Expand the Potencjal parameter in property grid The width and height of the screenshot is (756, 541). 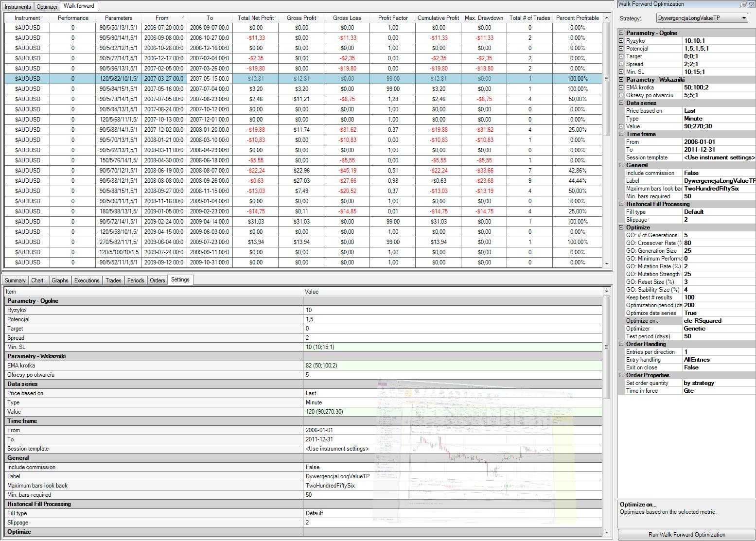pyautogui.click(x=621, y=49)
